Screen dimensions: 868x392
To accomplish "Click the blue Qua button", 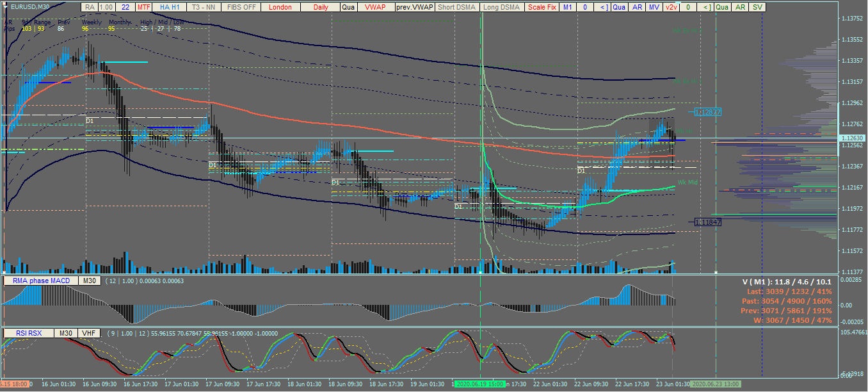I will click(619, 7).
